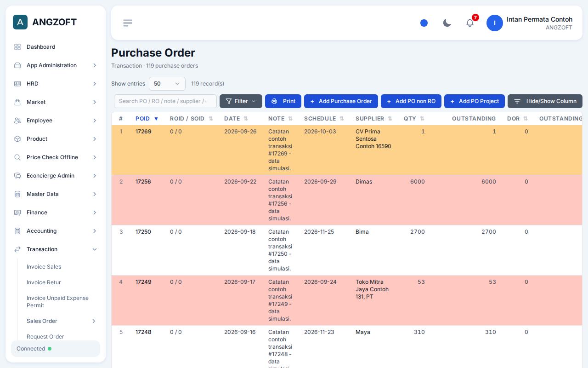Expand the Employee menu chevron

point(95,121)
